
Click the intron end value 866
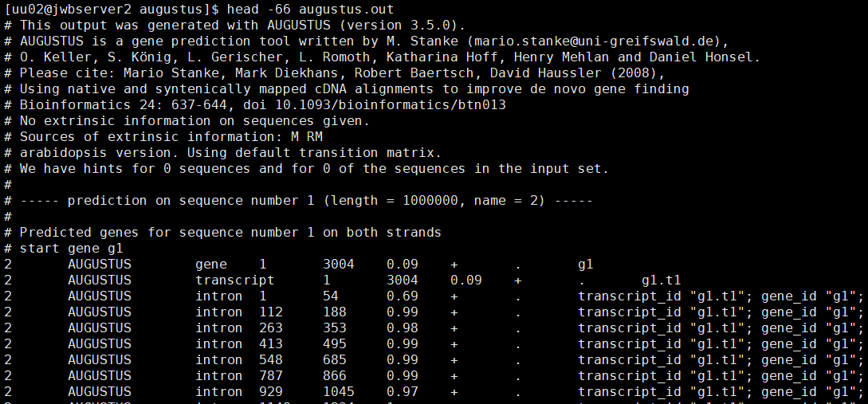point(335,375)
